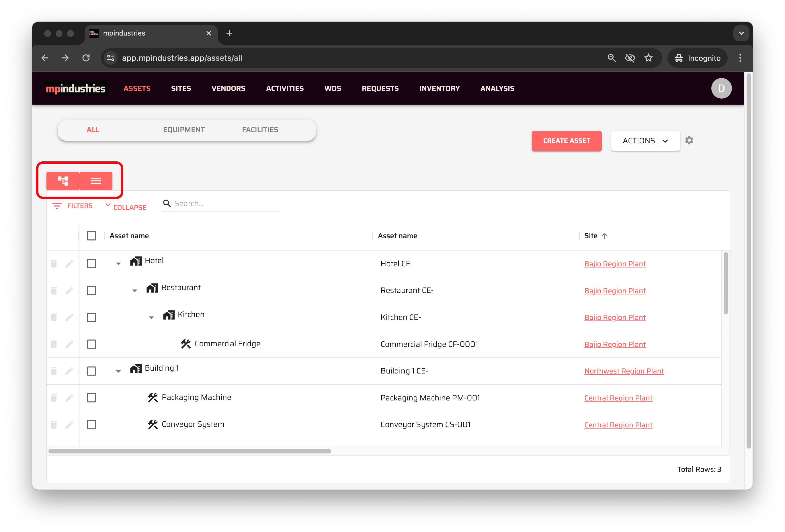Click edit pencil for Packaging Machine row
This screenshot has width=785, height=532.
(69, 398)
